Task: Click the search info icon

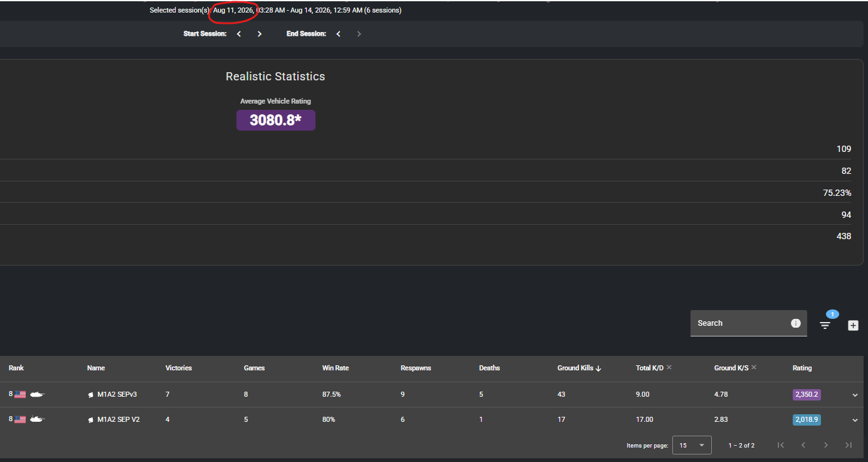Action: click(796, 323)
